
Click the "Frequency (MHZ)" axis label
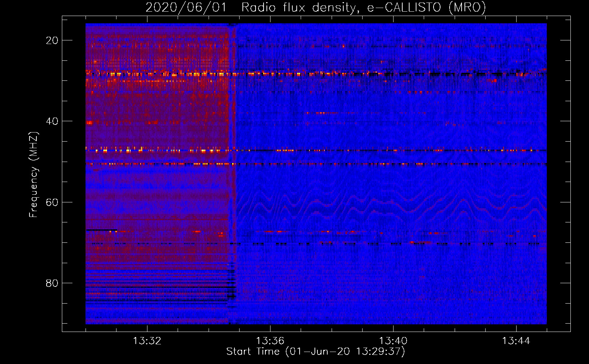[x=33, y=175]
